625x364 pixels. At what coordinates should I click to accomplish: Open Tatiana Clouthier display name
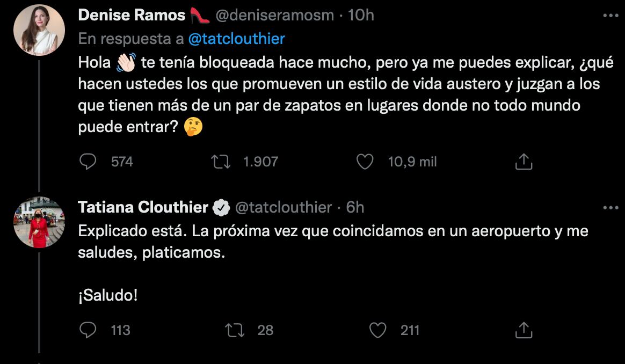pos(143,207)
